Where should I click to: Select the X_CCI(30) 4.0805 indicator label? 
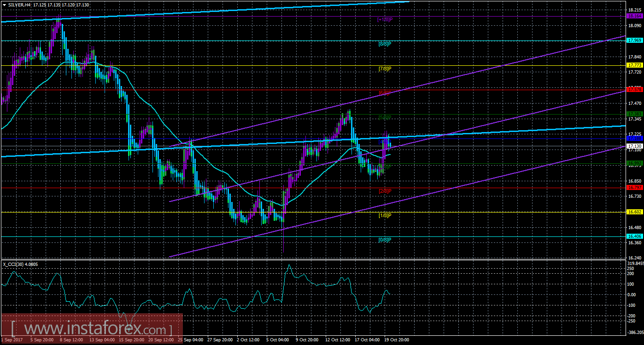[x=21, y=264]
